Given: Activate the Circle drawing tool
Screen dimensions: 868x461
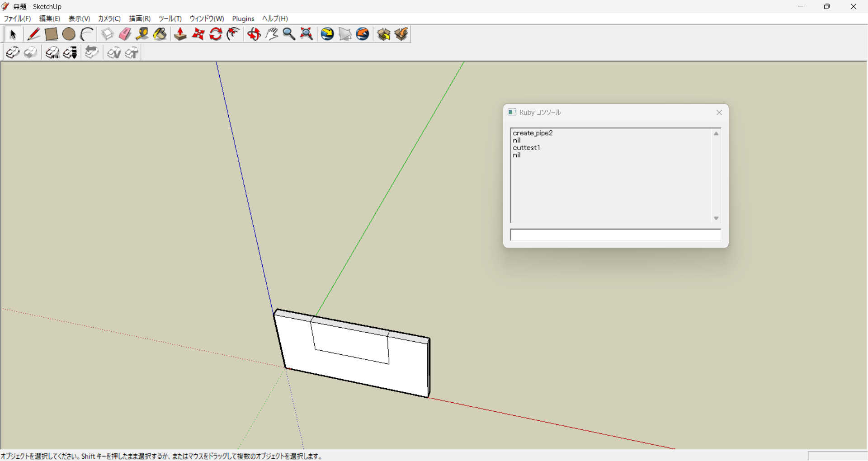Looking at the screenshot, I should click(69, 34).
